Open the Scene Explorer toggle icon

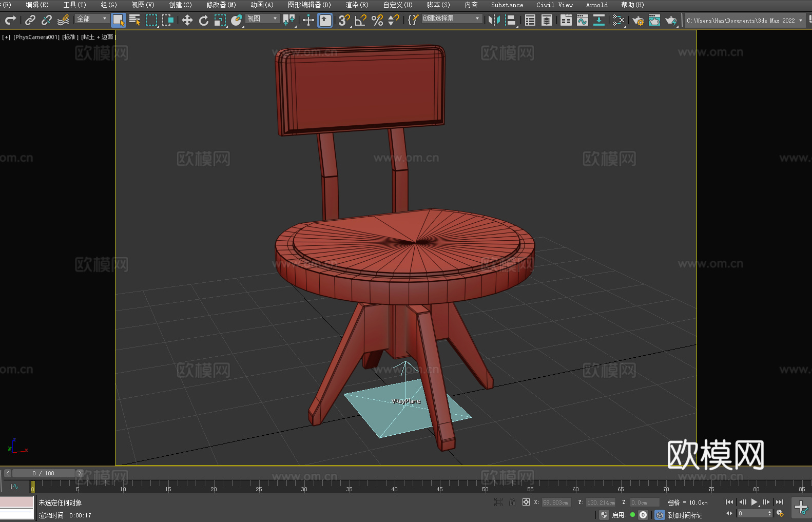pos(530,20)
